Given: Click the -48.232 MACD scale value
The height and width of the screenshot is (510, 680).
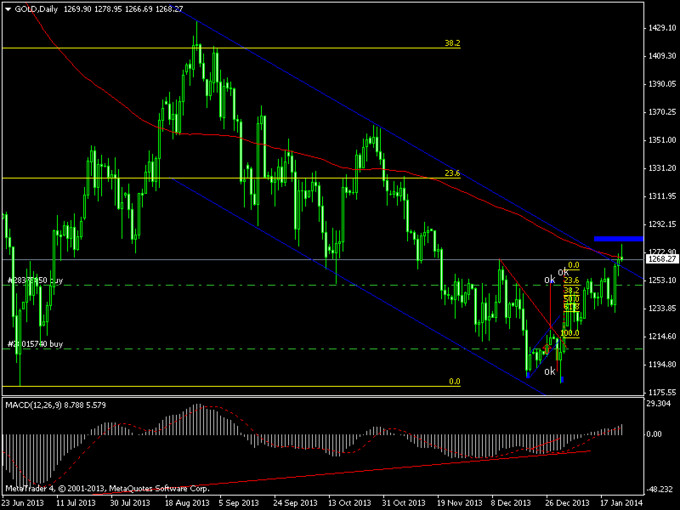Looking at the screenshot, I should (x=657, y=476).
